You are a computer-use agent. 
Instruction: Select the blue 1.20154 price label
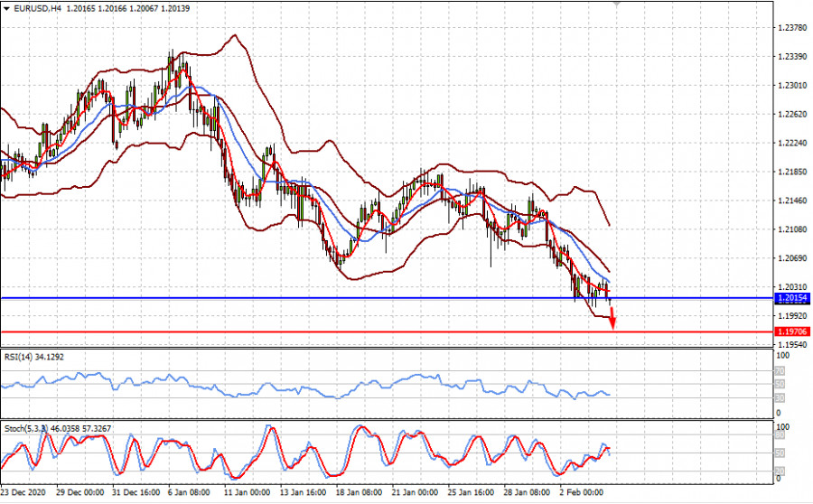(791, 297)
